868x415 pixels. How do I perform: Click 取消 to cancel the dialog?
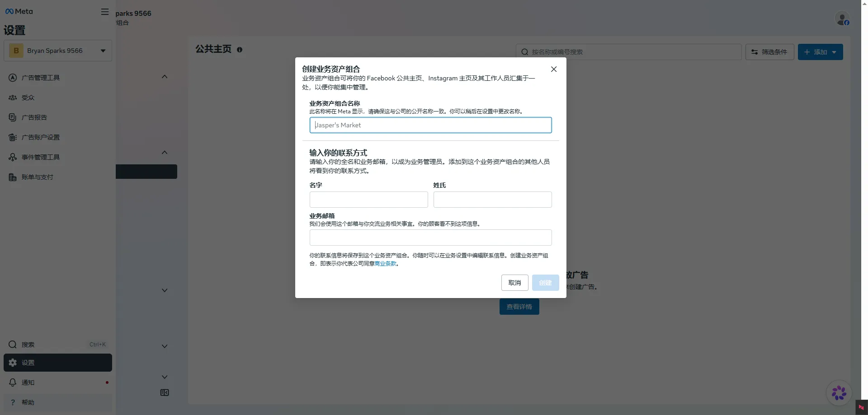tap(514, 283)
